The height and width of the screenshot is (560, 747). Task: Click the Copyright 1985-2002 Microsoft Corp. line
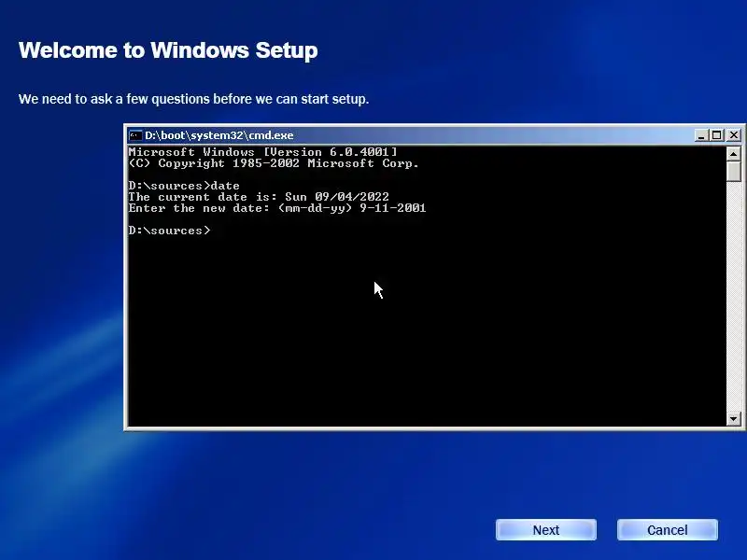coord(274,163)
